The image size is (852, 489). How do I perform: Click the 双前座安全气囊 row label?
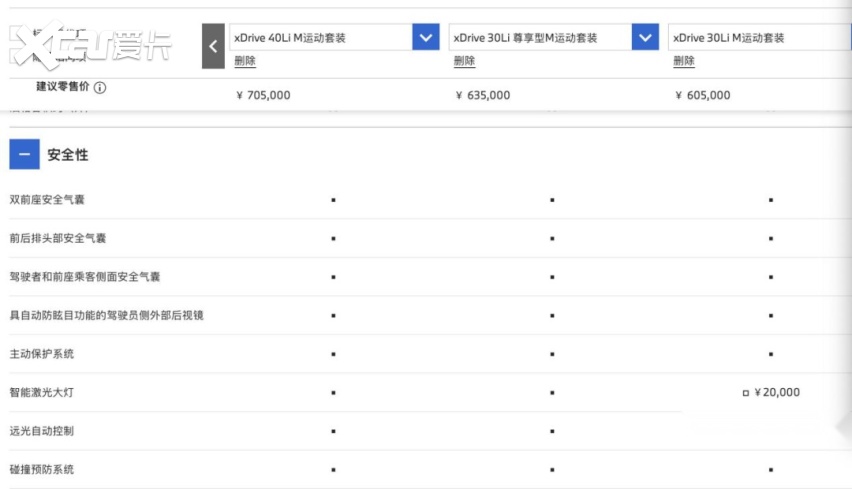[47, 199]
